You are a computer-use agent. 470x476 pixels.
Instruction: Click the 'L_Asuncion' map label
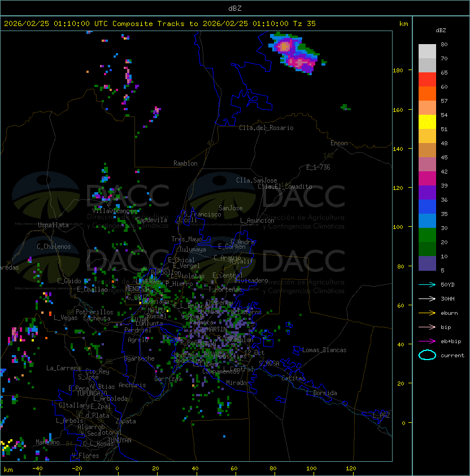pyautogui.click(x=257, y=220)
